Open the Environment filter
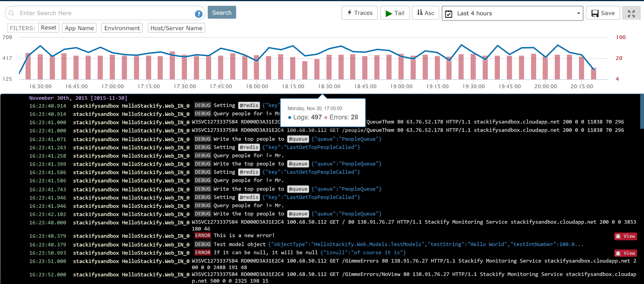The image size is (644, 284). pos(122,28)
